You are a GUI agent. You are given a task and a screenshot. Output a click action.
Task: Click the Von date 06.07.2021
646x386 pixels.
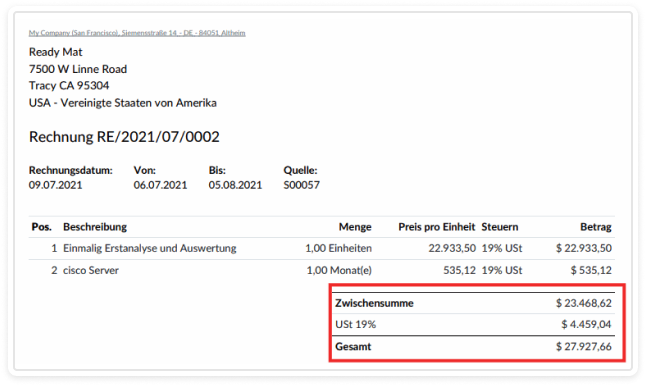click(x=160, y=185)
